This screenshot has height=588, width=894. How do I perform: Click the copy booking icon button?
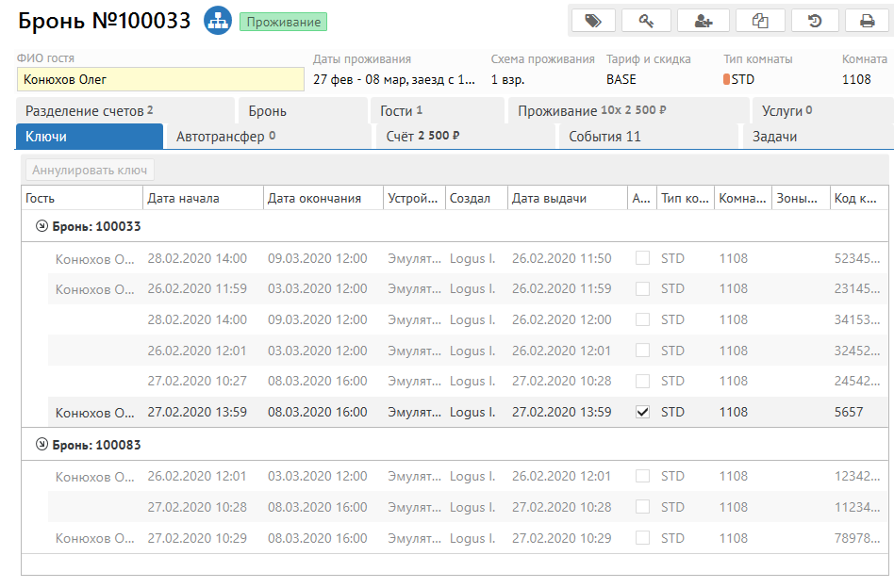point(759,21)
